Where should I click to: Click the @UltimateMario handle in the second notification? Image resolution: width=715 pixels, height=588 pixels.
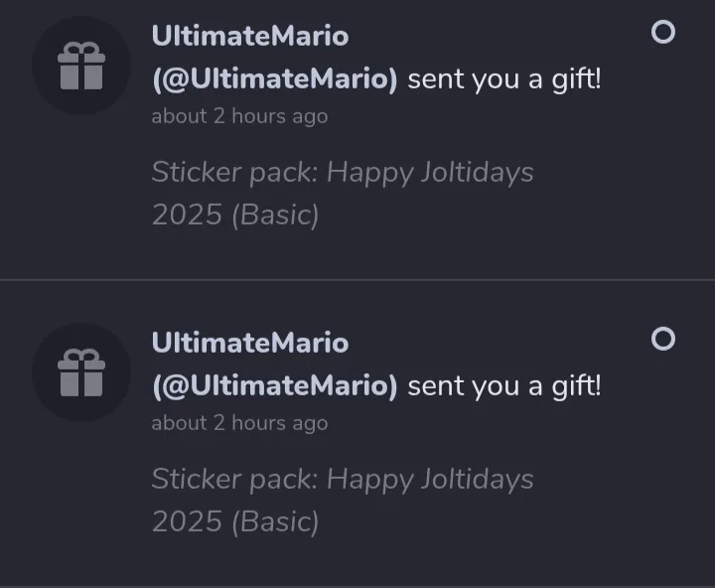pyautogui.click(x=274, y=385)
